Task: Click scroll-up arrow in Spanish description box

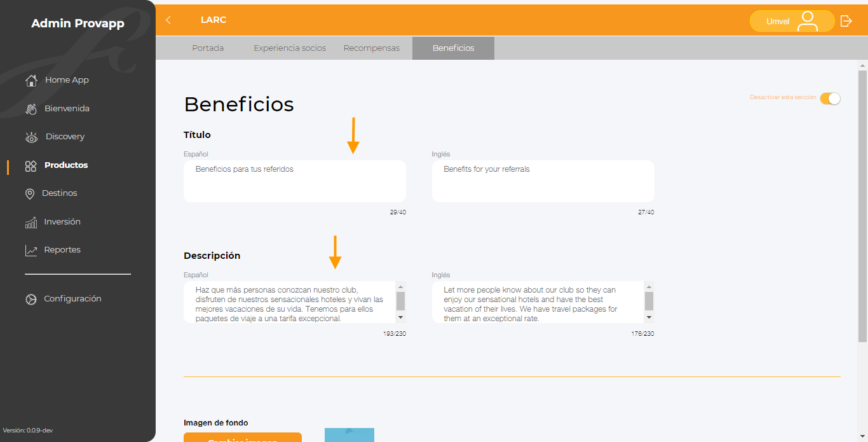Action: click(400, 287)
